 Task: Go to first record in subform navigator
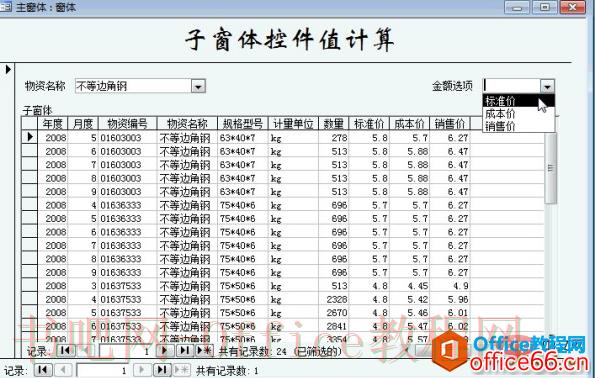[66, 350]
